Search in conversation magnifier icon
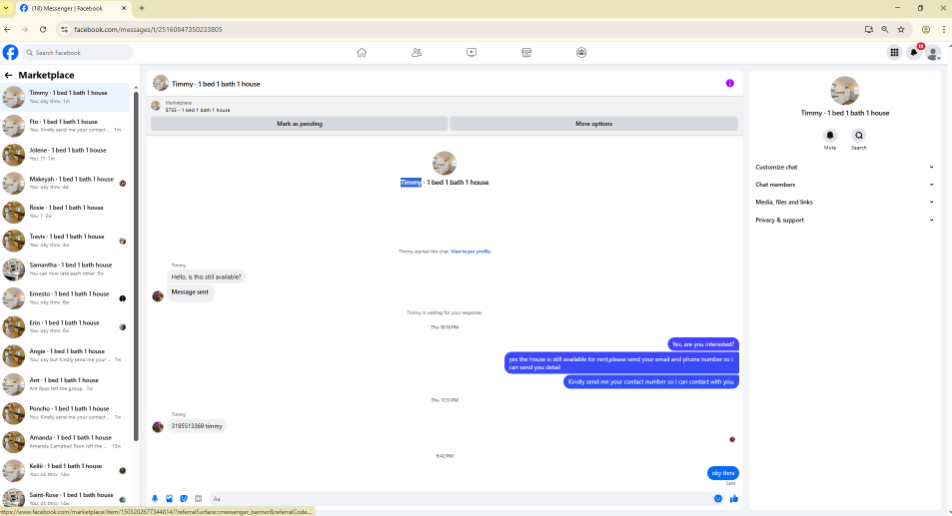The width and height of the screenshot is (952, 516). click(858, 135)
